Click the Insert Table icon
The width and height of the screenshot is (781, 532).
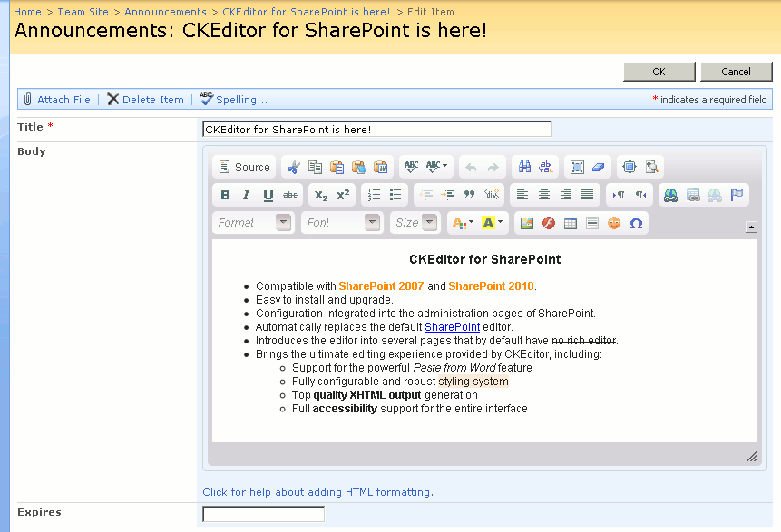click(571, 223)
